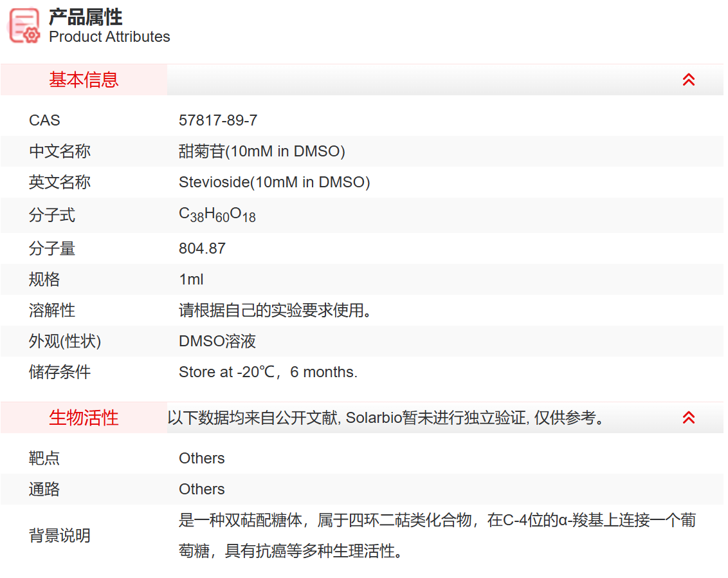Click the English name Stevioside(10mM in DMSO)
Image resolution: width=728 pixels, height=578 pixels.
(274, 182)
